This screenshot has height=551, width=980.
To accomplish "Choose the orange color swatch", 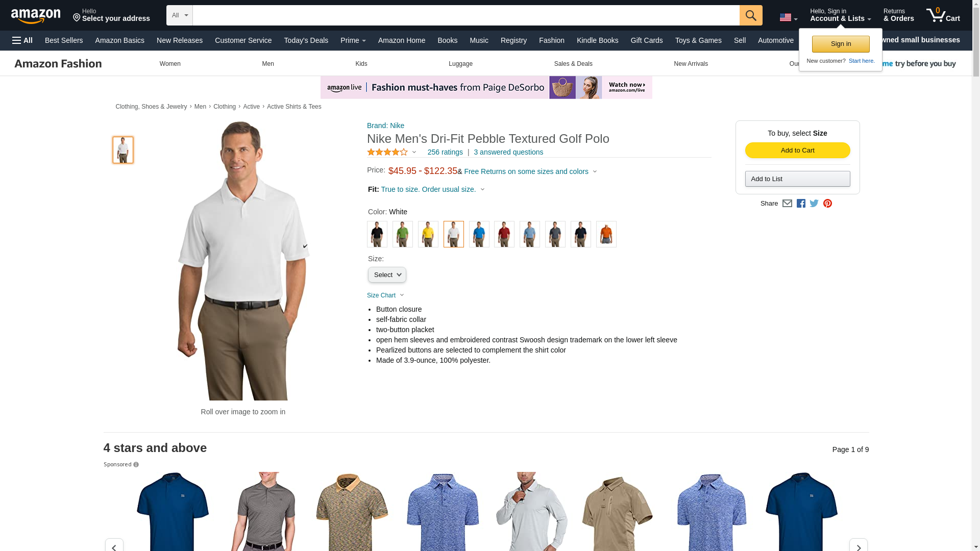I will [x=606, y=234].
